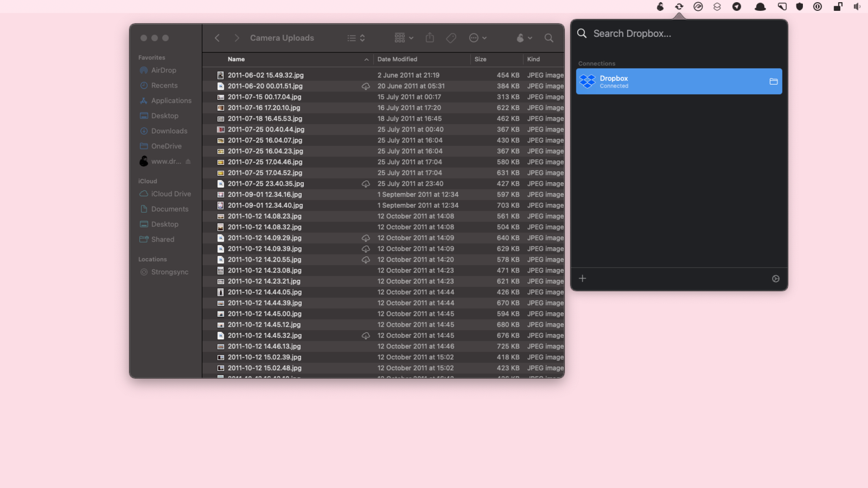868x488 pixels.
Task: Sort by the Kind column header
Action: coord(533,59)
